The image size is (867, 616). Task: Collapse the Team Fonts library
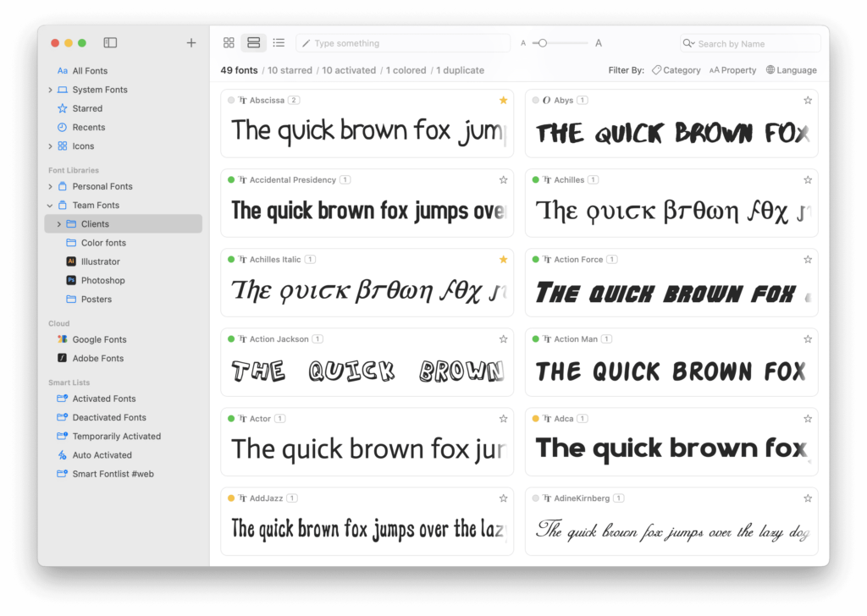click(x=49, y=205)
